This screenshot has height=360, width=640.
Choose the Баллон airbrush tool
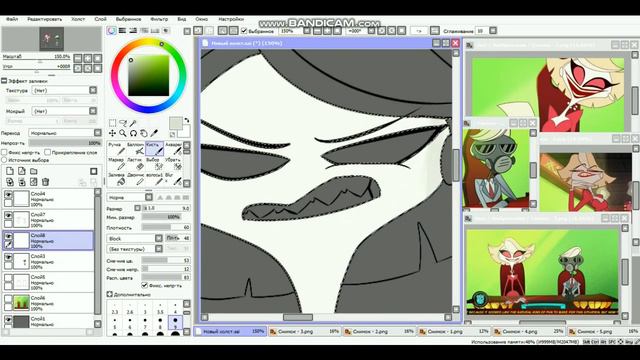click(x=135, y=149)
